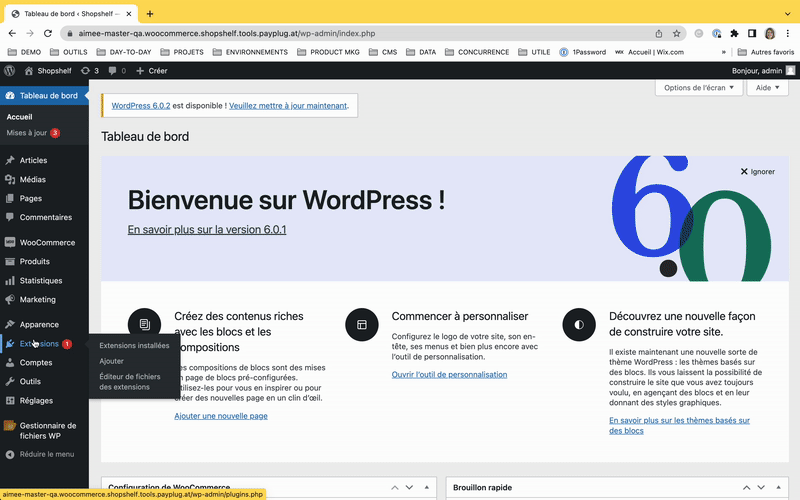Click the Réglages settings icon
Viewport: 800px width, 500px height.
10,401
